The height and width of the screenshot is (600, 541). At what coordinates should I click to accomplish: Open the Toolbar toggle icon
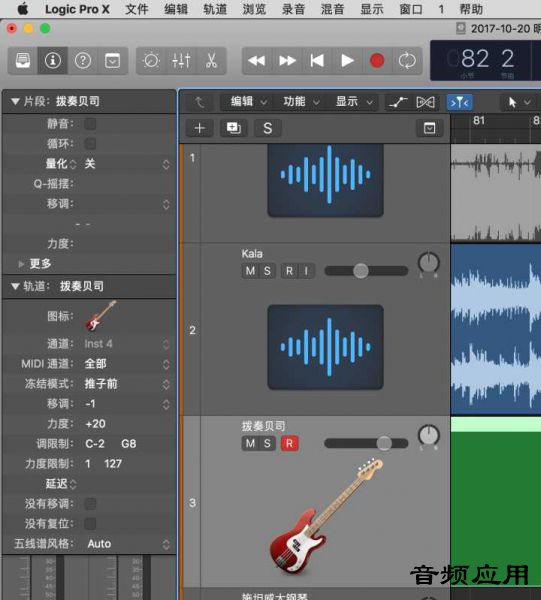112,60
